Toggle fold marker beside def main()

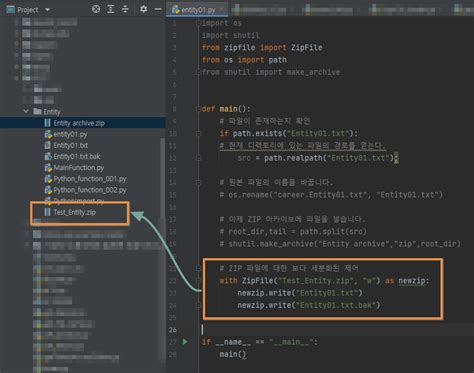click(198, 109)
